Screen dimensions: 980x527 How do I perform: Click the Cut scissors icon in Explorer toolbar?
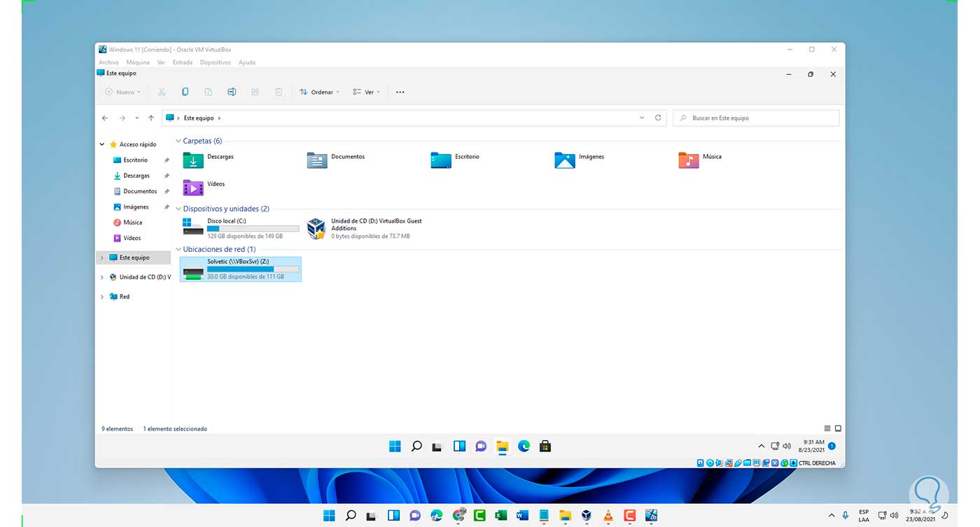tap(162, 92)
